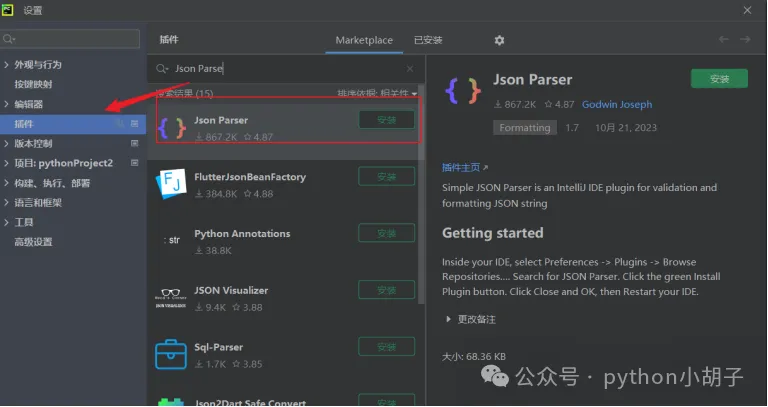Select the Sql-Parser briefcase icon
768x407 pixels.
point(171,354)
